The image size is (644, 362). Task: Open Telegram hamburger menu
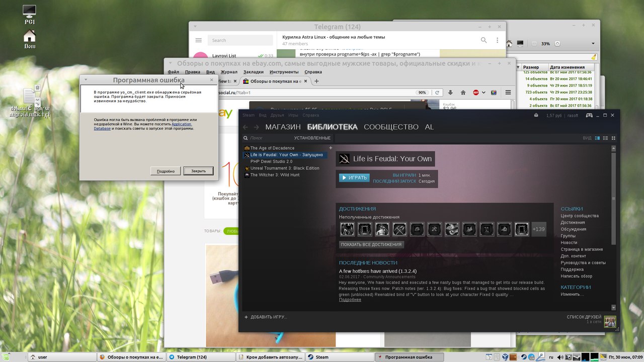coord(199,40)
